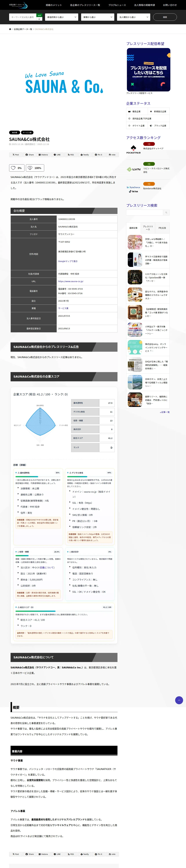Viewport: 186px width, 868px height.
Task: Share via LINE in top share row
Action: click(57, 155)
